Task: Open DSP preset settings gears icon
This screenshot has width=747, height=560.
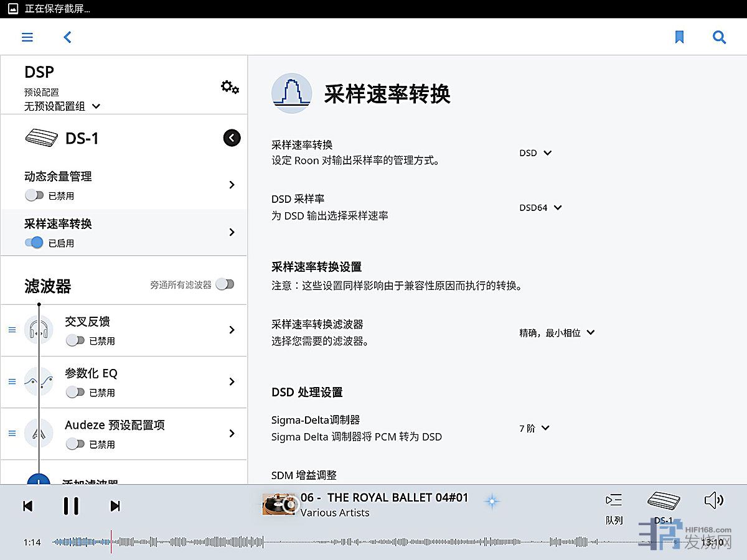Action: [x=230, y=87]
